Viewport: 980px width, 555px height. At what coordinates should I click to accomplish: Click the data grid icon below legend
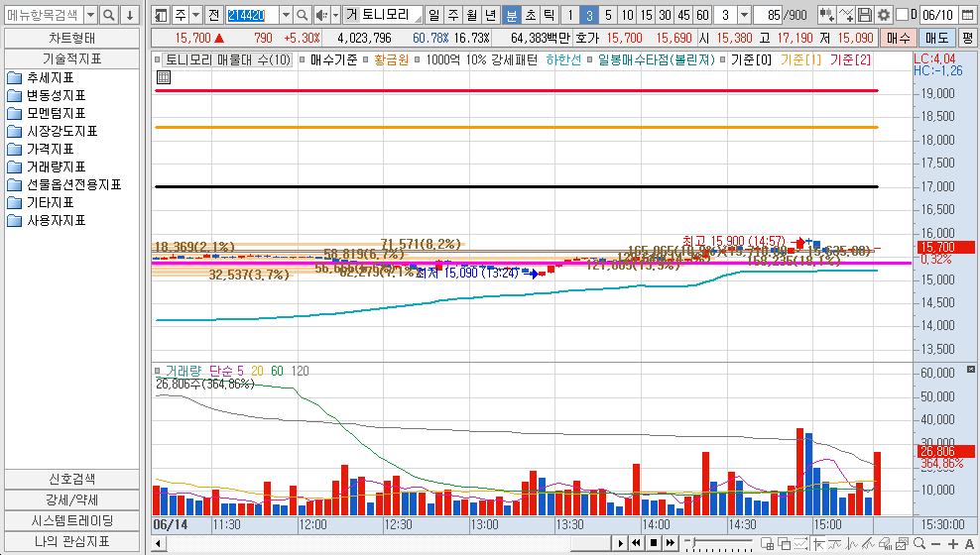(x=163, y=77)
